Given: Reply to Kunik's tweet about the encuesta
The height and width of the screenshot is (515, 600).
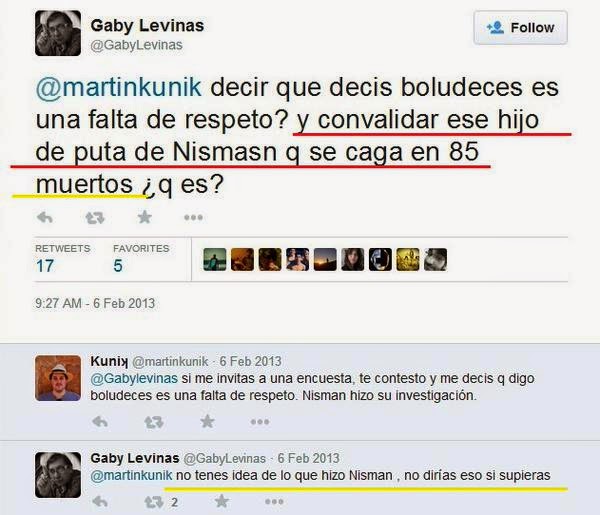Looking at the screenshot, I should click(x=100, y=422).
